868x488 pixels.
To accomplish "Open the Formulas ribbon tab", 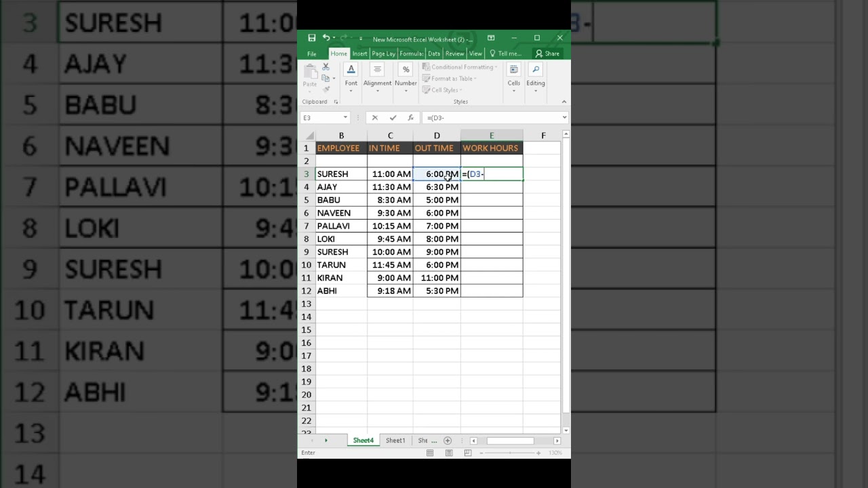I will point(412,54).
